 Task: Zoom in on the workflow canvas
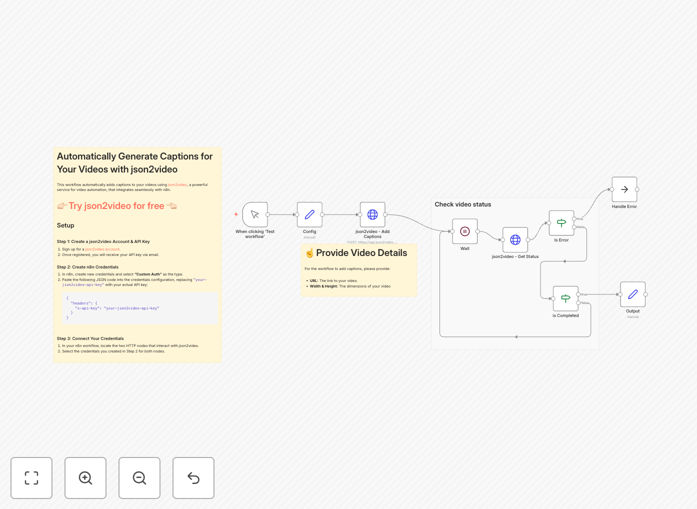[85, 478]
